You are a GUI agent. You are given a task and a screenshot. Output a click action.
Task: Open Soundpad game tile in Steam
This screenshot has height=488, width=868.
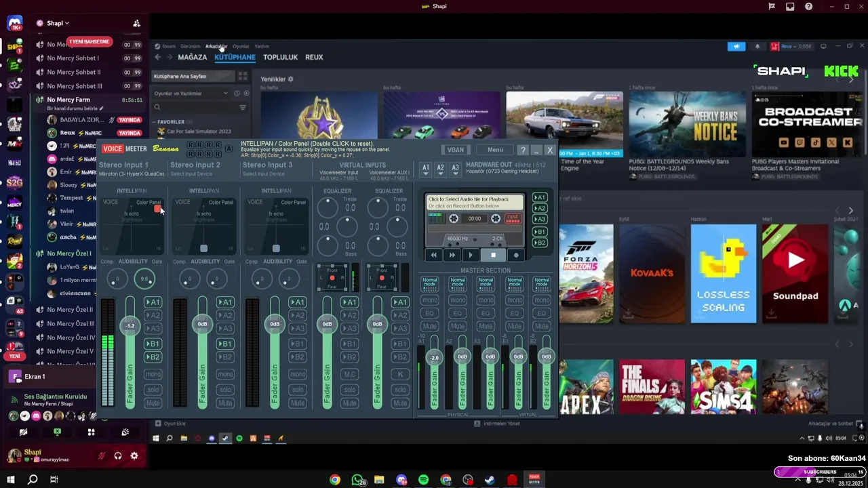coord(795,274)
